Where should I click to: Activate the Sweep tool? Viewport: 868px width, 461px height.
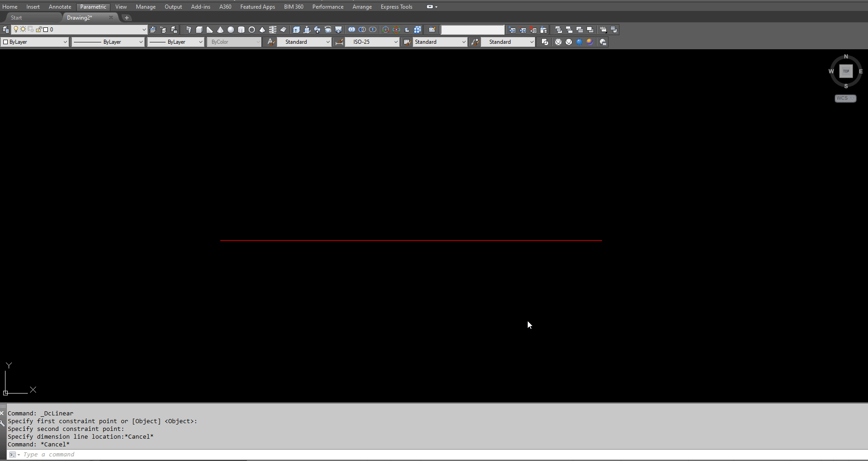point(317,30)
